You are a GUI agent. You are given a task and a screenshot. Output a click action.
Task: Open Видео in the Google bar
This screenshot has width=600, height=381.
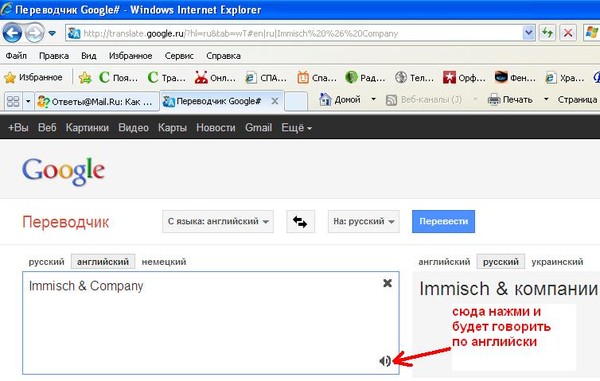[x=134, y=127]
